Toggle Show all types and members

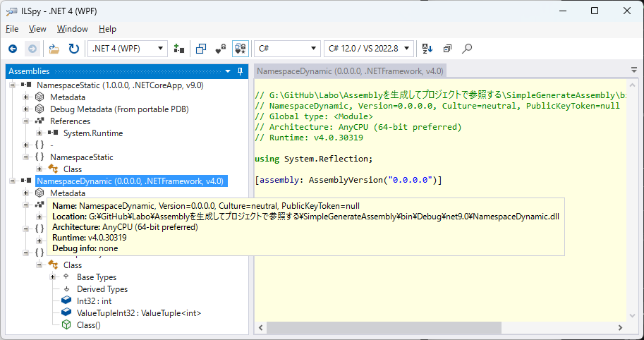coord(241,49)
